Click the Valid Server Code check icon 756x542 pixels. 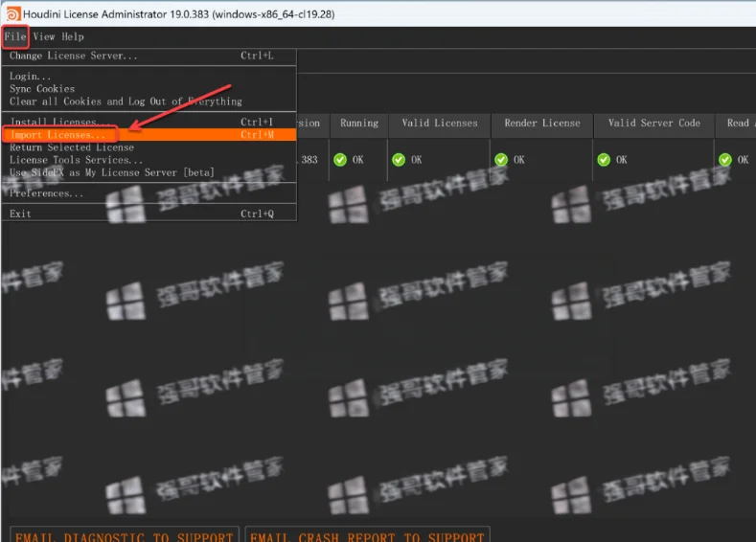click(x=604, y=160)
